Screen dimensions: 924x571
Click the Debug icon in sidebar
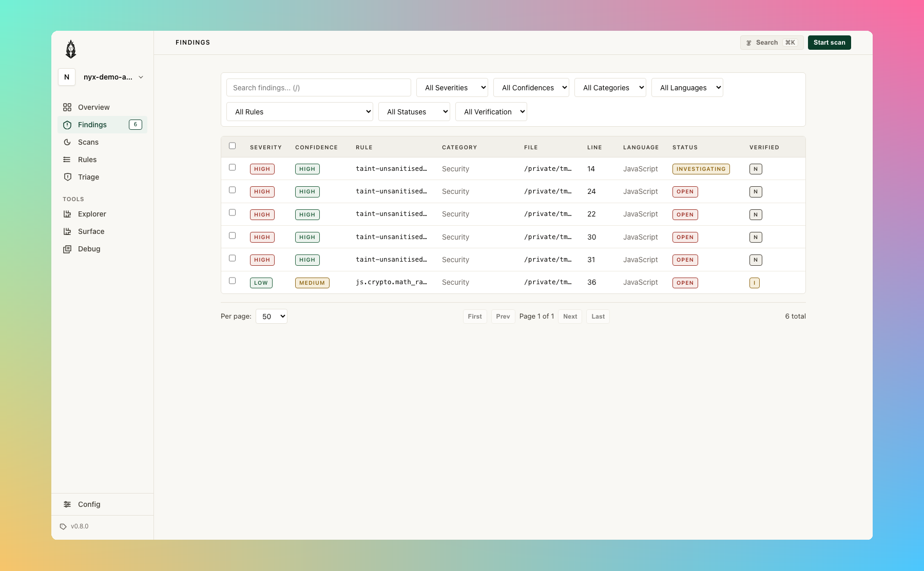click(x=67, y=249)
